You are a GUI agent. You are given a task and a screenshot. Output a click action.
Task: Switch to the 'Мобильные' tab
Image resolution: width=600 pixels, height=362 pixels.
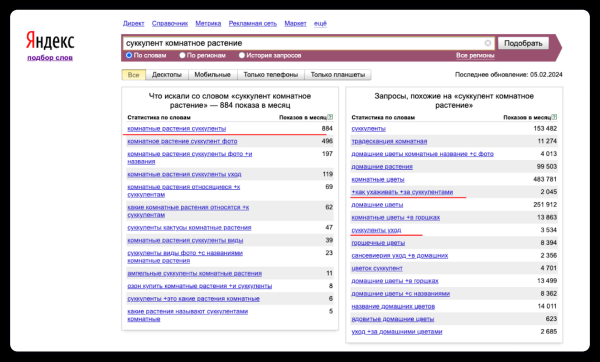(x=213, y=75)
